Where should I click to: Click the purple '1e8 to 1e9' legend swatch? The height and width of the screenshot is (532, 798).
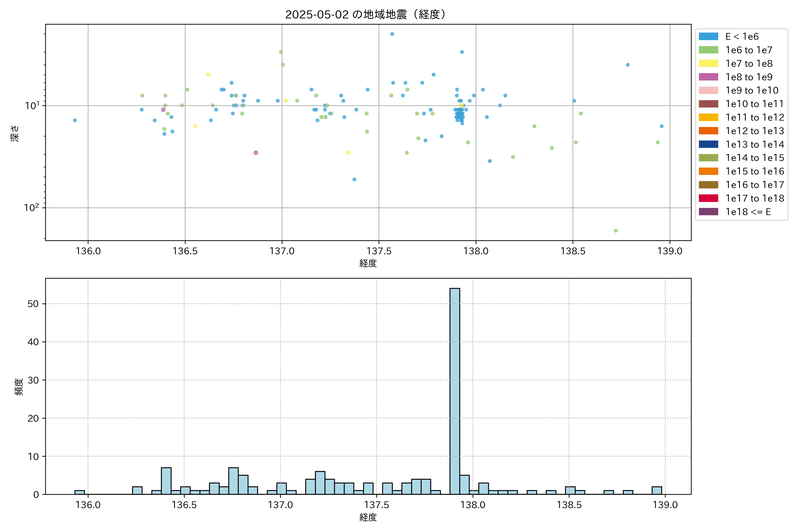click(x=708, y=77)
